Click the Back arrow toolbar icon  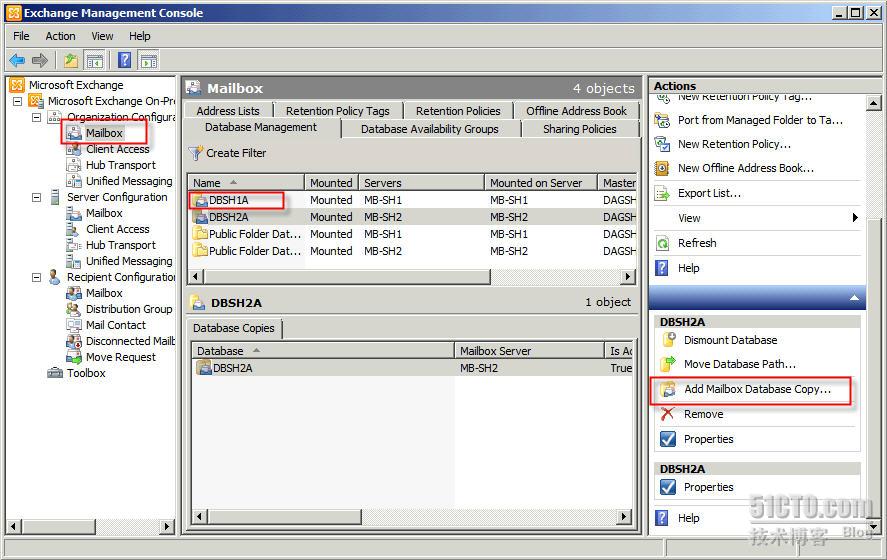click(x=17, y=59)
